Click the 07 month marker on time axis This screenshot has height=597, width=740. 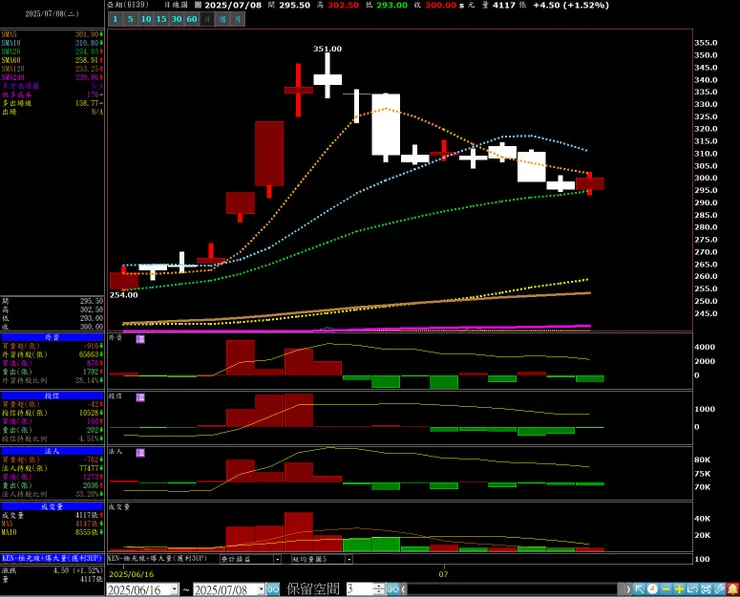tap(443, 574)
